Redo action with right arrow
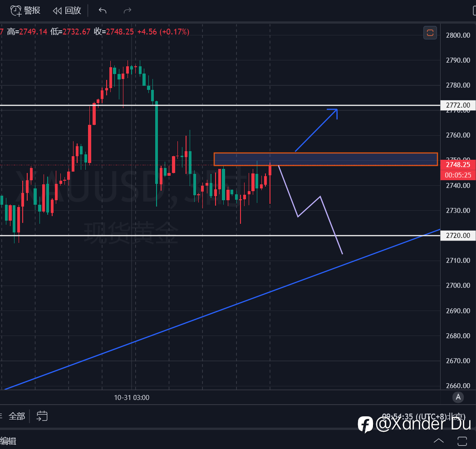Image resolution: width=476 pixels, height=449 pixels. 128,10
